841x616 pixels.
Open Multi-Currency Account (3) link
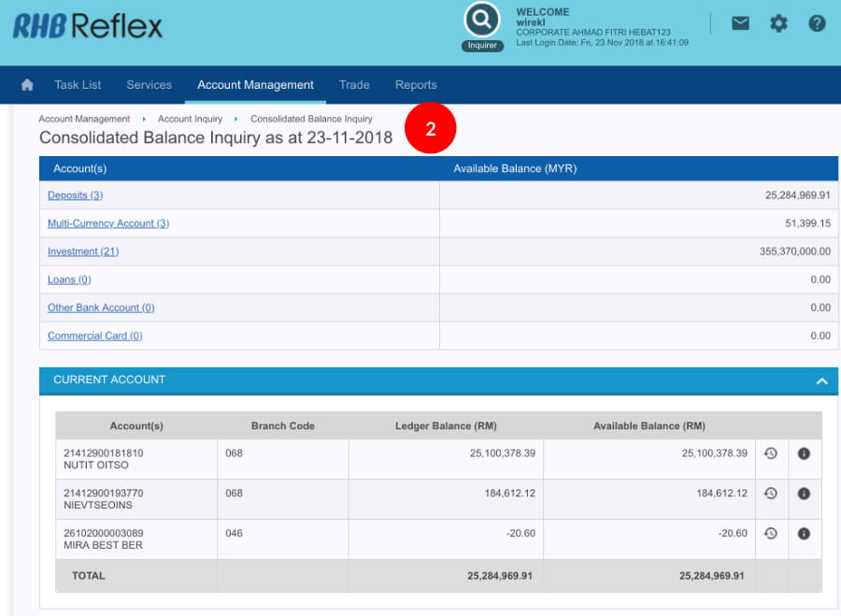pyautogui.click(x=108, y=223)
